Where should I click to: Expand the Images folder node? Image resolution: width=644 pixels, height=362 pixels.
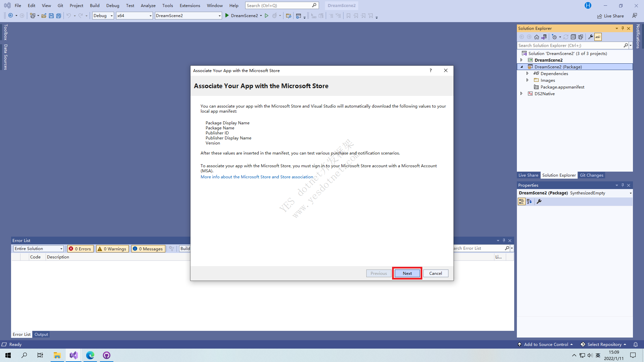[x=528, y=80]
